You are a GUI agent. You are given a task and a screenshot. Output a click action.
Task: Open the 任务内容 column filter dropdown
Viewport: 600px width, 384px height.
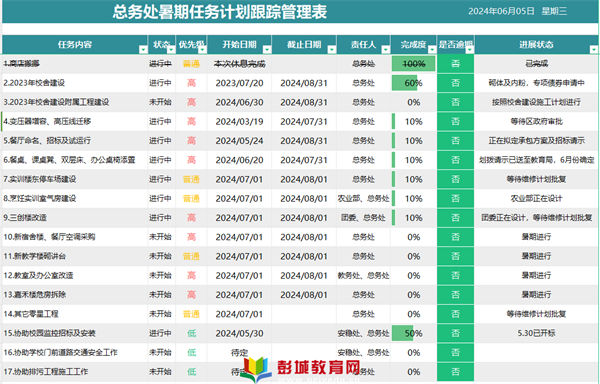(x=143, y=49)
